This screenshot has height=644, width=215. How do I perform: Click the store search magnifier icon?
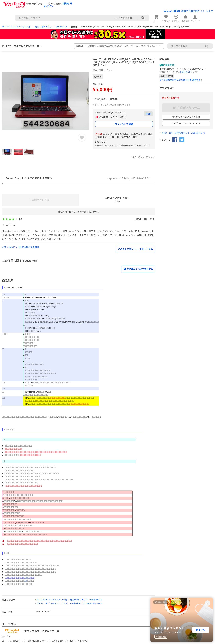[206, 46]
